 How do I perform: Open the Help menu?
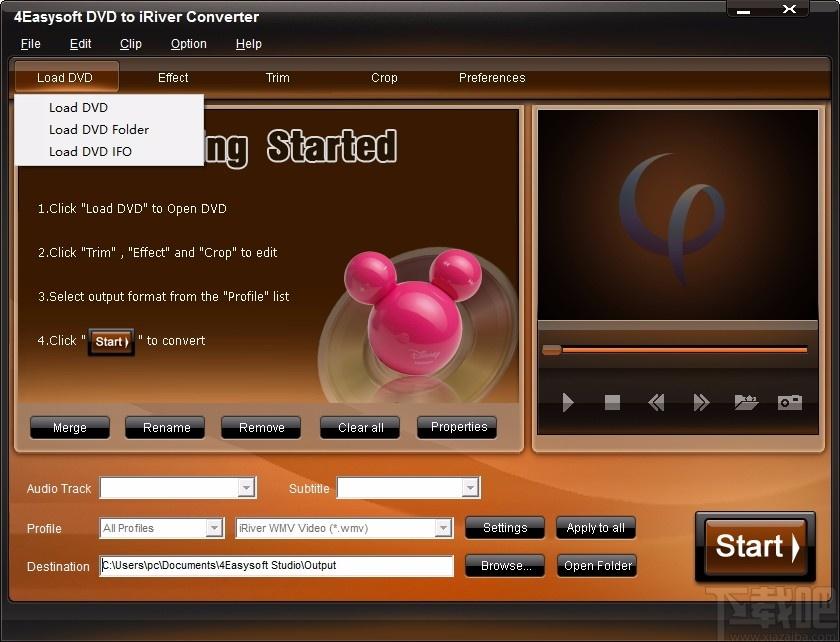[249, 44]
